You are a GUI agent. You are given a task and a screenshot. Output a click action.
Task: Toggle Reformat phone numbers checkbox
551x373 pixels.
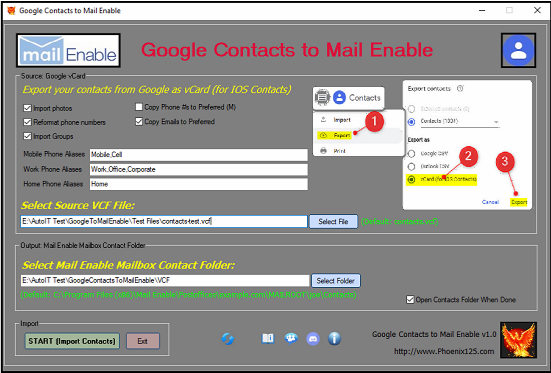pyautogui.click(x=27, y=122)
